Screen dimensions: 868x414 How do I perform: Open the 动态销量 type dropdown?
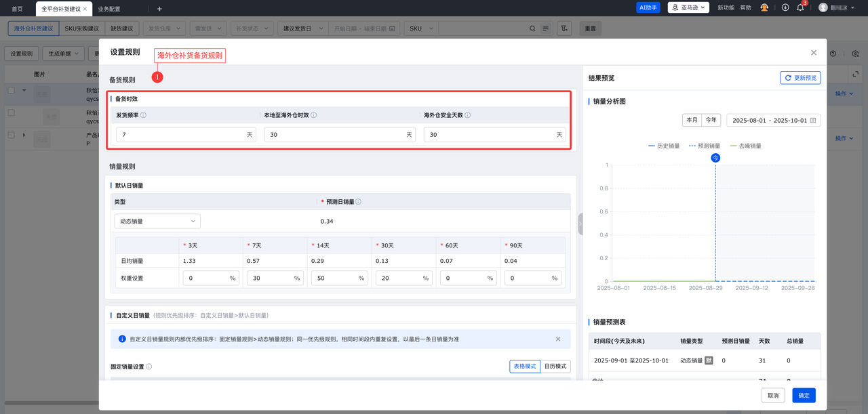point(157,221)
